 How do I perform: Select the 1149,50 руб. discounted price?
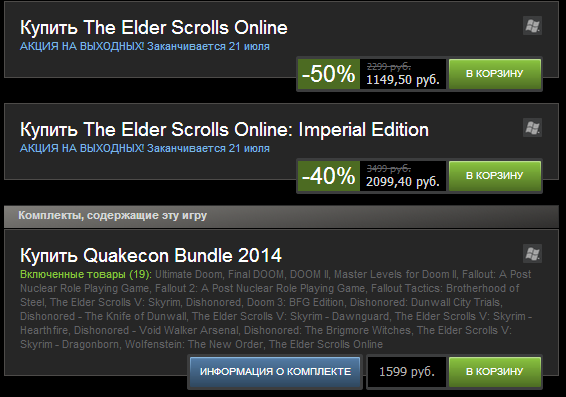click(403, 80)
